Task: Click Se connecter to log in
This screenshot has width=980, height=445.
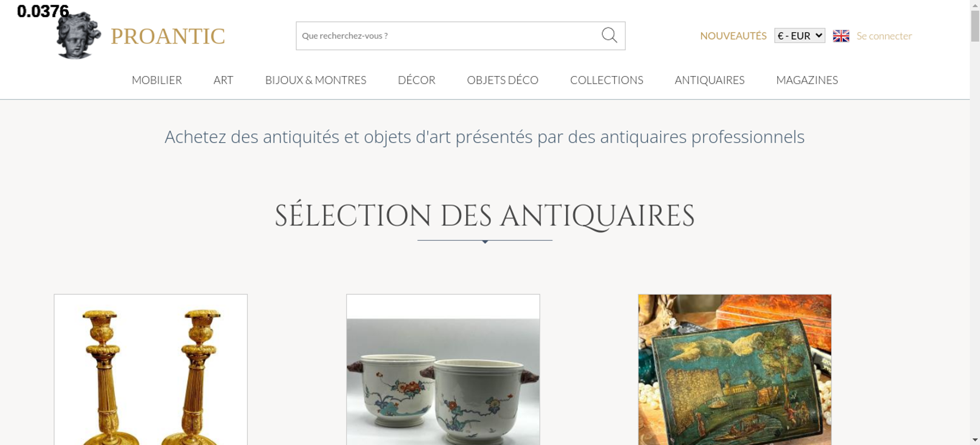Action: [884, 36]
